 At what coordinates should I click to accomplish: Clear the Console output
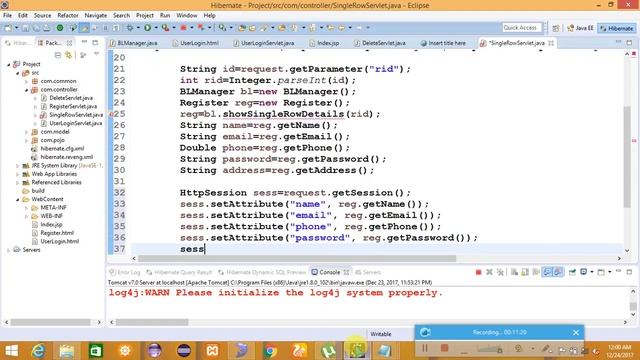(x=514, y=272)
